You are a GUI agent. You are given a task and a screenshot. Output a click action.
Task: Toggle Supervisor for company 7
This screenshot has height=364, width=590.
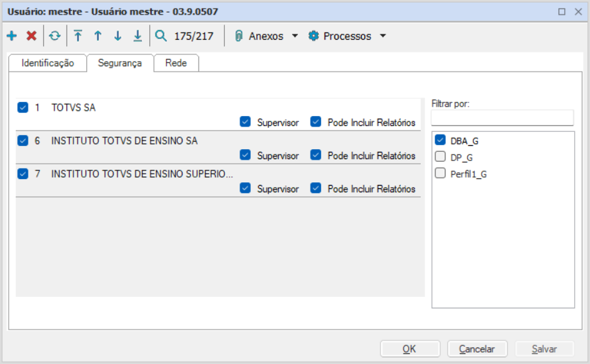point(246,188)
